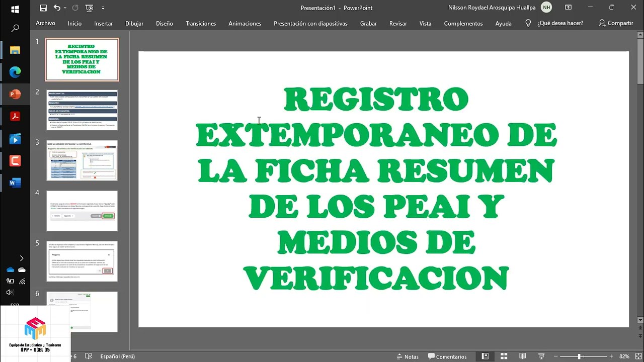Open the Diseño tab
The image size is (644, 362).
pyautogui.click(x=165, y=23)
